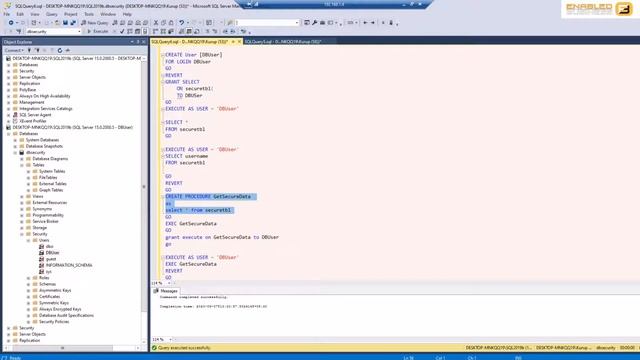The height and width of the screenshot is (360, 640).
Task: Open the available databases dropdown
Action: [x=79, y=31]
